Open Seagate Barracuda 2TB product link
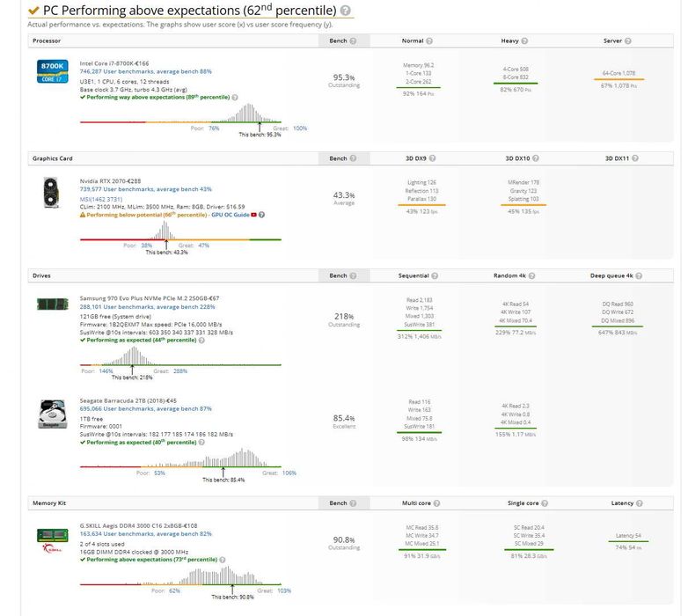 (128, 401)
